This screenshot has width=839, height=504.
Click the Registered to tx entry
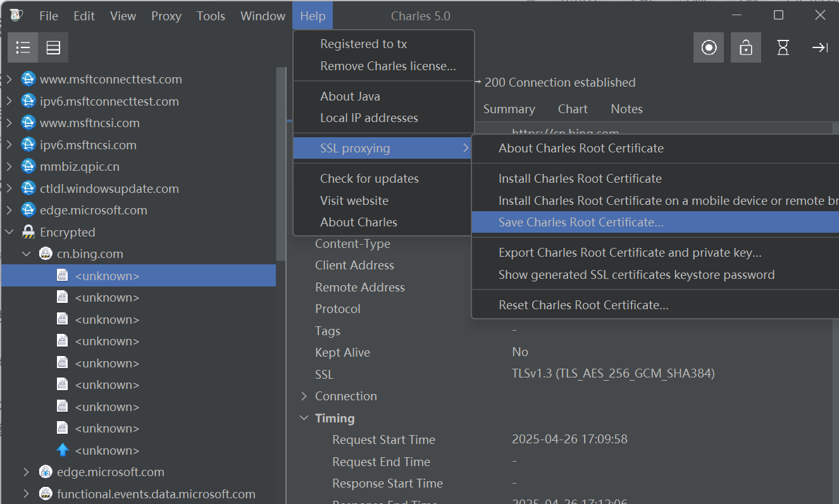(x=384, y=44)
